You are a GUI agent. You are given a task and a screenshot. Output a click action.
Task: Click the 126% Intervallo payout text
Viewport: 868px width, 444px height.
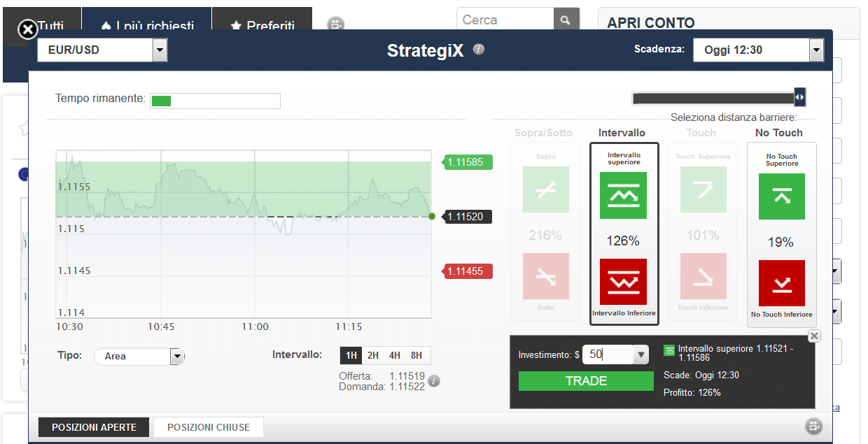623,241
